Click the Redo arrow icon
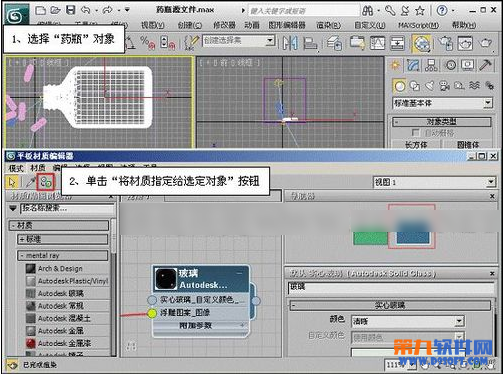 (108, 10)
